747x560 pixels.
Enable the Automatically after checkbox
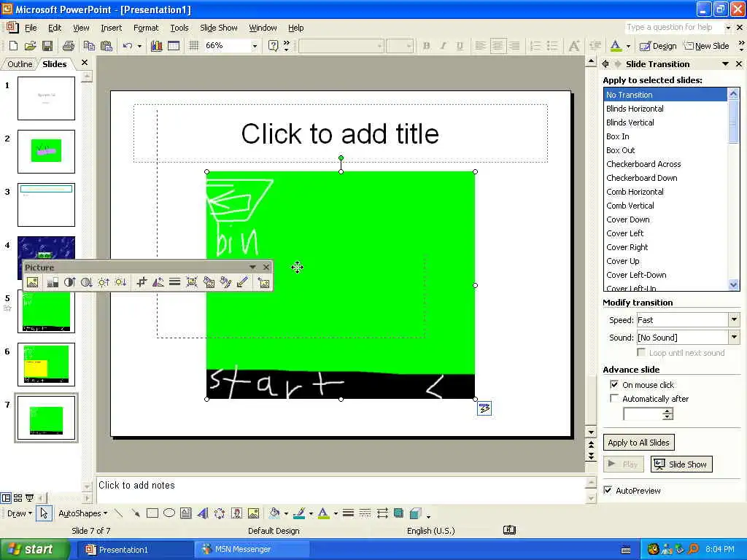[614, 398]
